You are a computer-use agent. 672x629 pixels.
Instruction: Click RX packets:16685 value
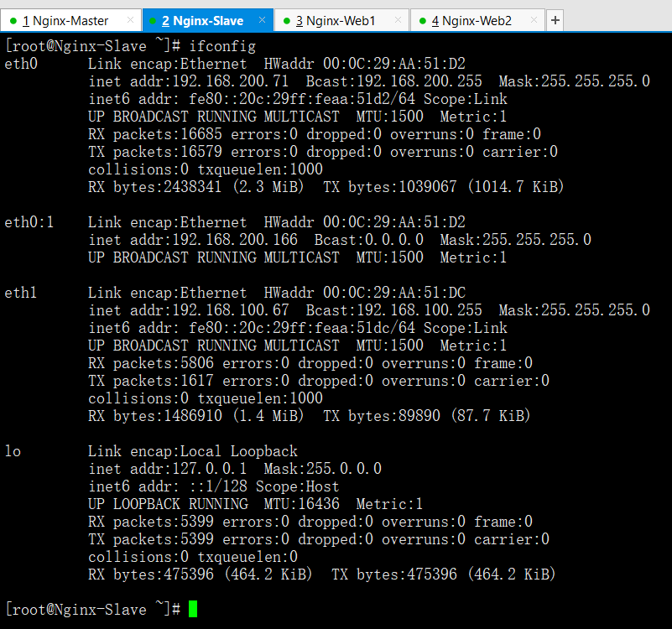[x=155, y=134]
